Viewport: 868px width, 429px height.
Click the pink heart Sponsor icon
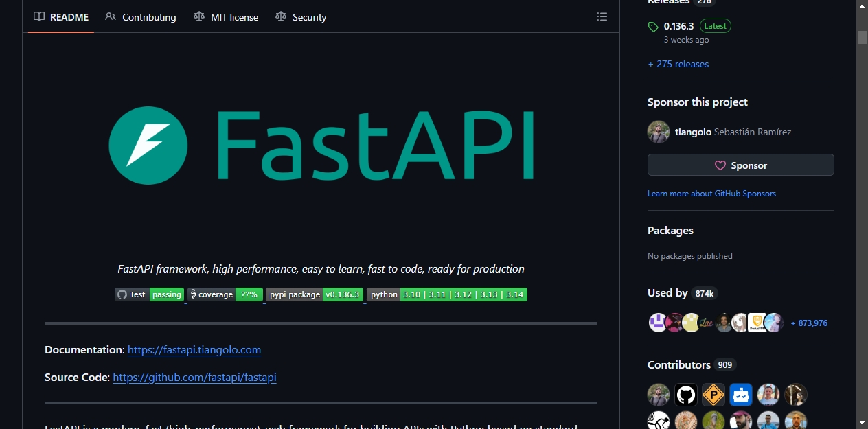coord(720,165)
